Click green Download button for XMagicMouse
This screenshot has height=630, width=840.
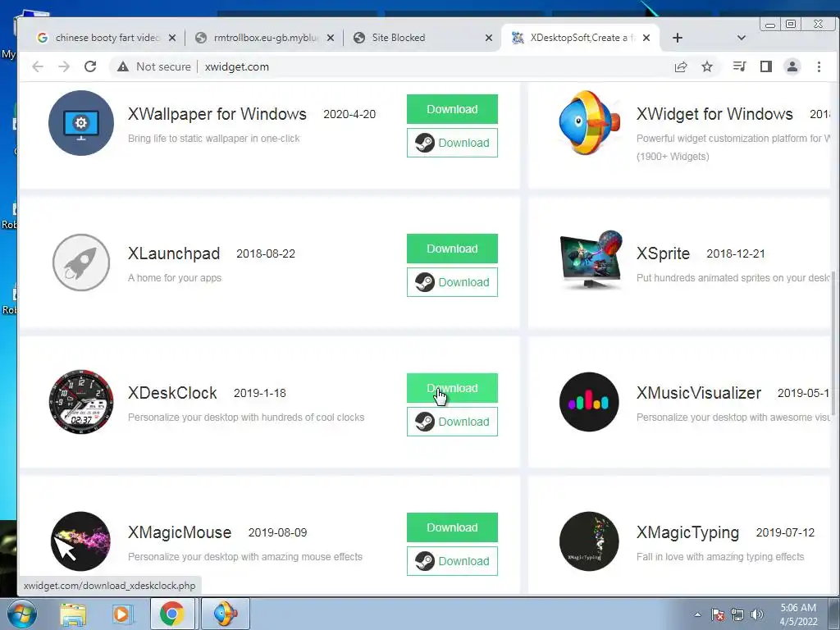452,527
